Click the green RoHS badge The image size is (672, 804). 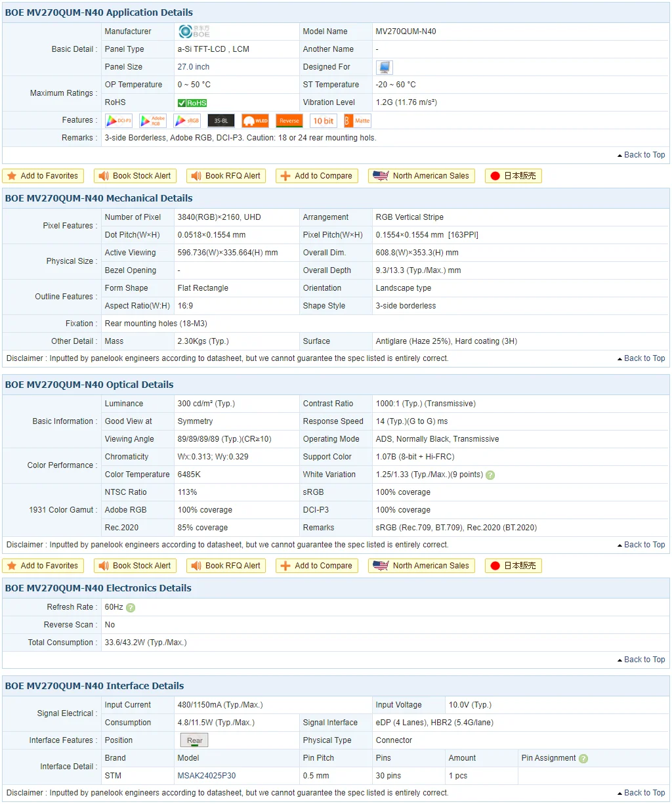[x=192, y=102]
